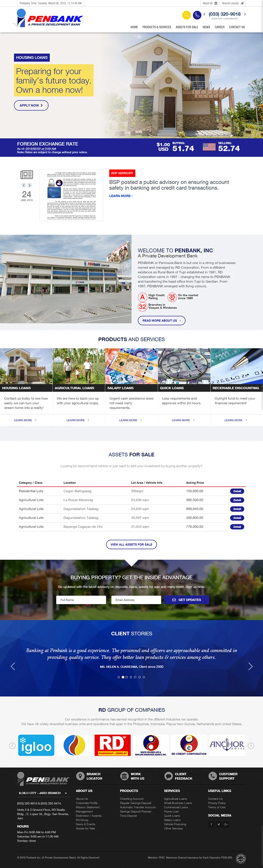
Task: Click the yellow search icon in header
Action: [186, 15]
